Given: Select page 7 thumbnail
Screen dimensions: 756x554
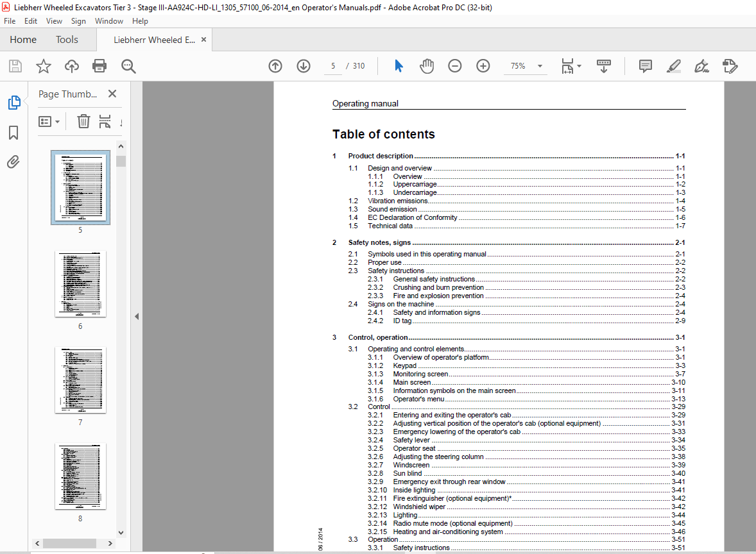Looking at the screenshot, I should point(80,380).
